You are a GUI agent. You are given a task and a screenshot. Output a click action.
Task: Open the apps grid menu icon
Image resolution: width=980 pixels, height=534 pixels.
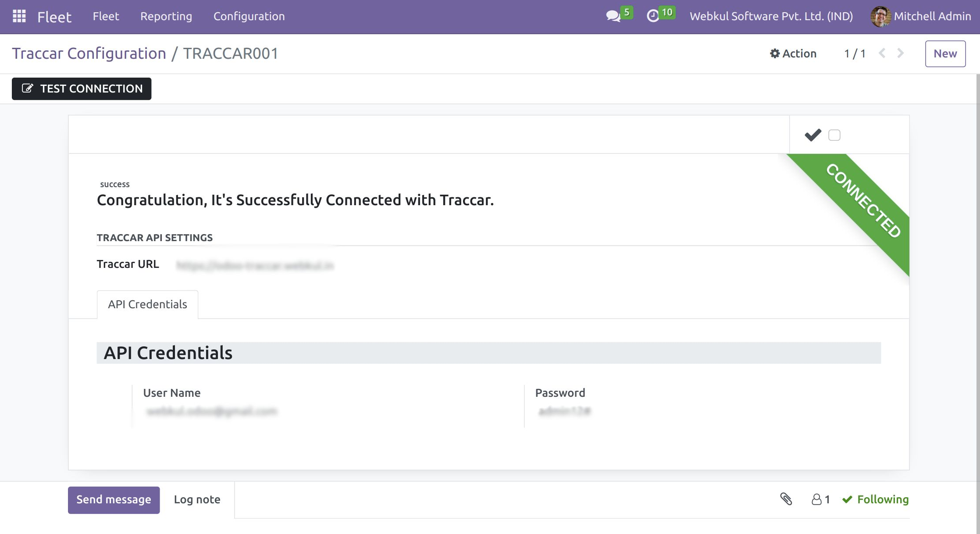(x=19, y=16)
